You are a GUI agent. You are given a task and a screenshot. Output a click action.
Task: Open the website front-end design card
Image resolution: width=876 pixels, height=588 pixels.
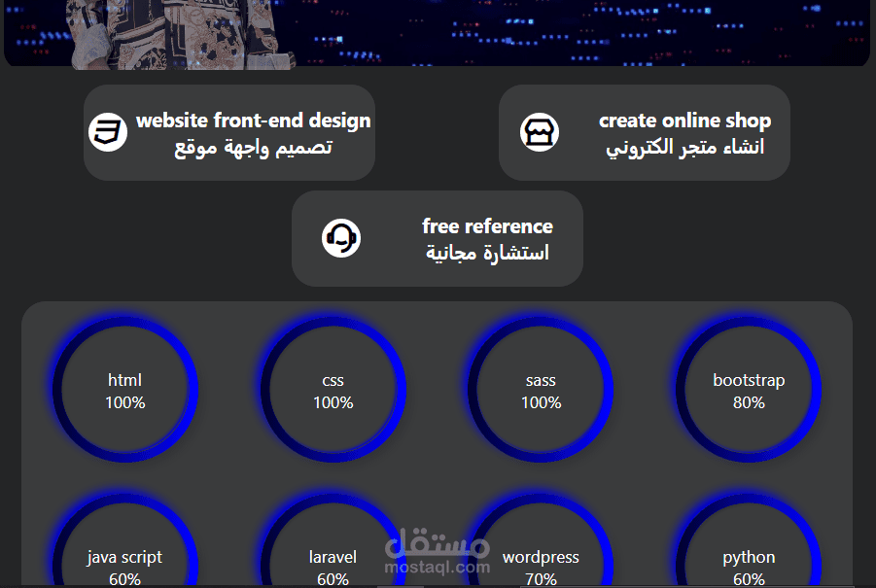(x=229, y=132)
